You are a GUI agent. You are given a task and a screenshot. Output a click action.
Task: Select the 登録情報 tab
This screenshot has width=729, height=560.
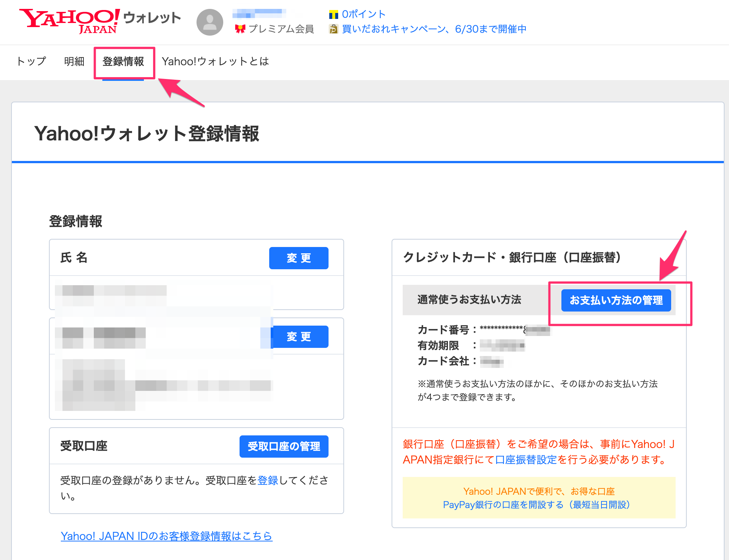point(123,62)
